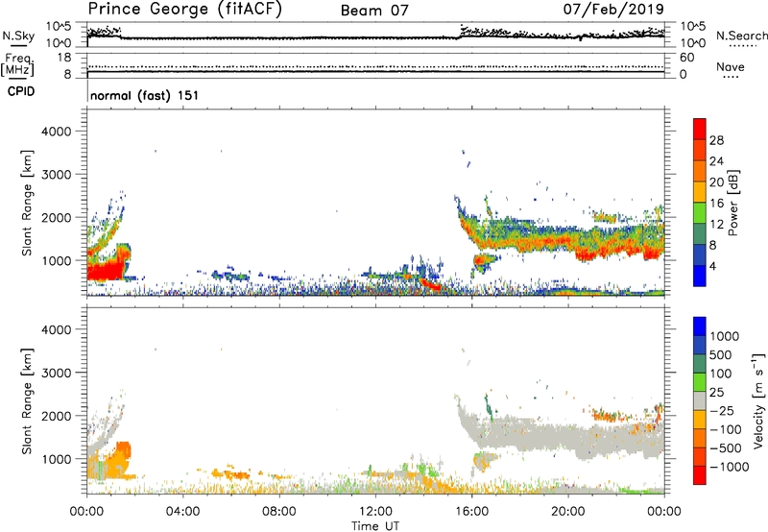768x532 pixels.
Task: Click the 'Power [dB]' color bar title
Action: pos(732,203)
